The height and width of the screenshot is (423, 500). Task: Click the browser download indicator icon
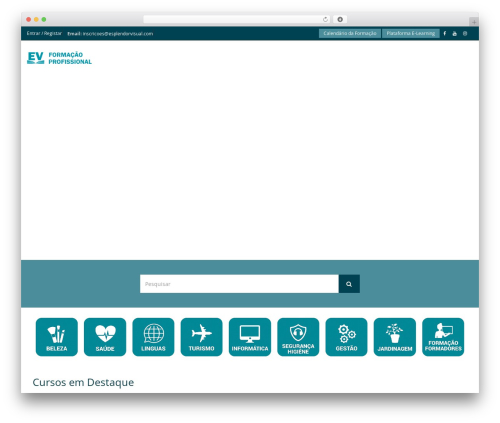(340, 19)
